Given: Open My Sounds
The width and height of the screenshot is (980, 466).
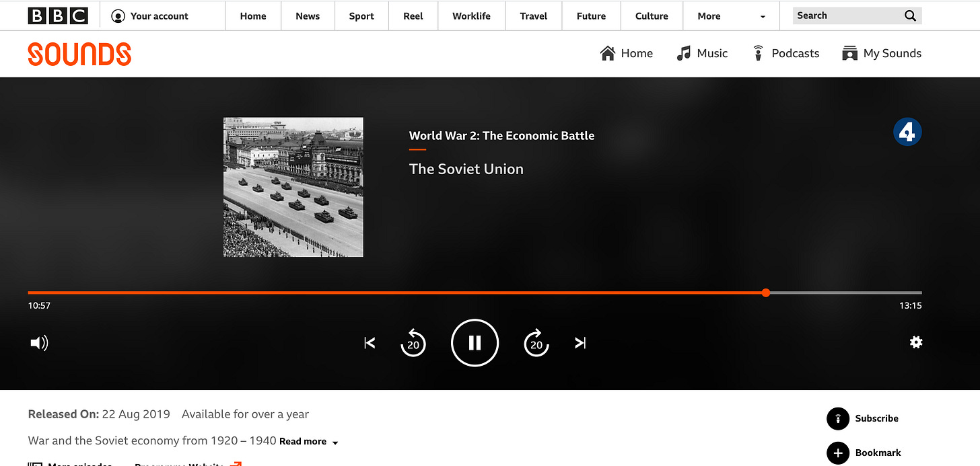Looking at the screenshot, I should [881, 53].
